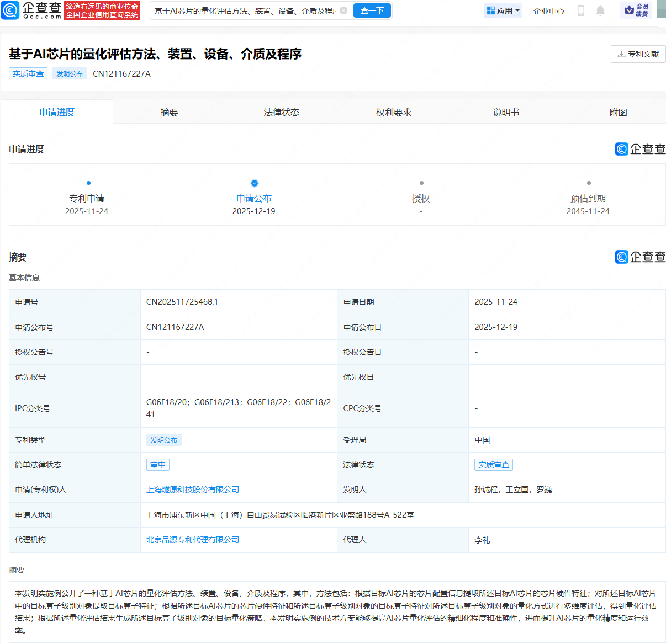Open the 上海燧原科技股份有限公司 applicant link

click(x=192, y=489)
